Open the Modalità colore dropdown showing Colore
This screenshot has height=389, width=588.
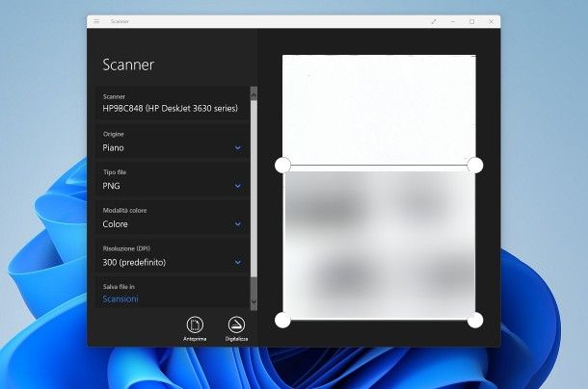(173, 218)
